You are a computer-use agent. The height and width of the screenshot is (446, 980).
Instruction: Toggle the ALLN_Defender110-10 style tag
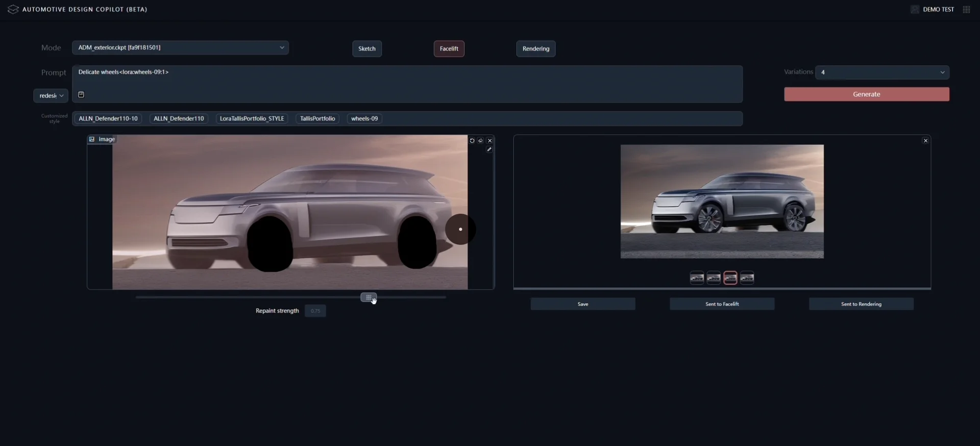(x=108, y=118)
